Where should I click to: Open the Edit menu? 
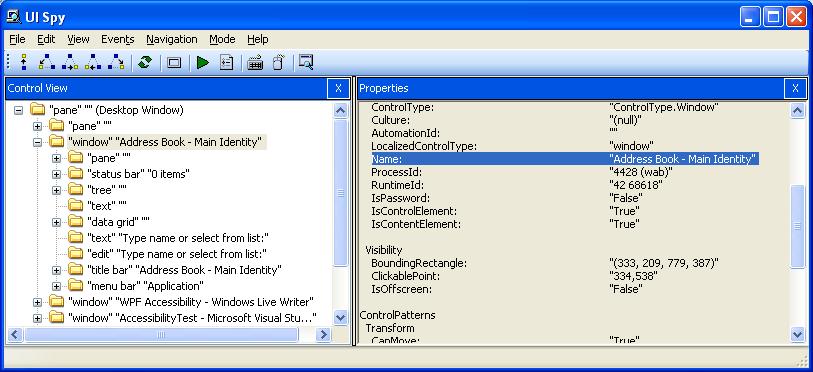click(x=46, y=39)
